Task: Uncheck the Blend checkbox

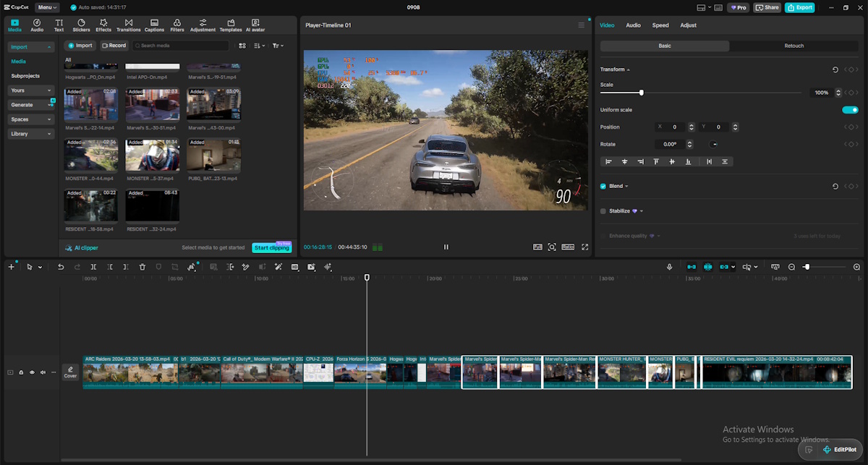Action: tap(603, 186)
